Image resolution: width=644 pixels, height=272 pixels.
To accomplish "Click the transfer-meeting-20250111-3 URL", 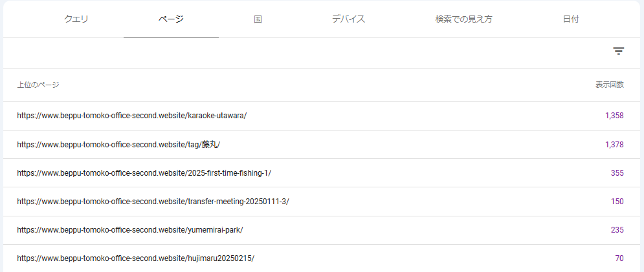I will coord(153,202).
